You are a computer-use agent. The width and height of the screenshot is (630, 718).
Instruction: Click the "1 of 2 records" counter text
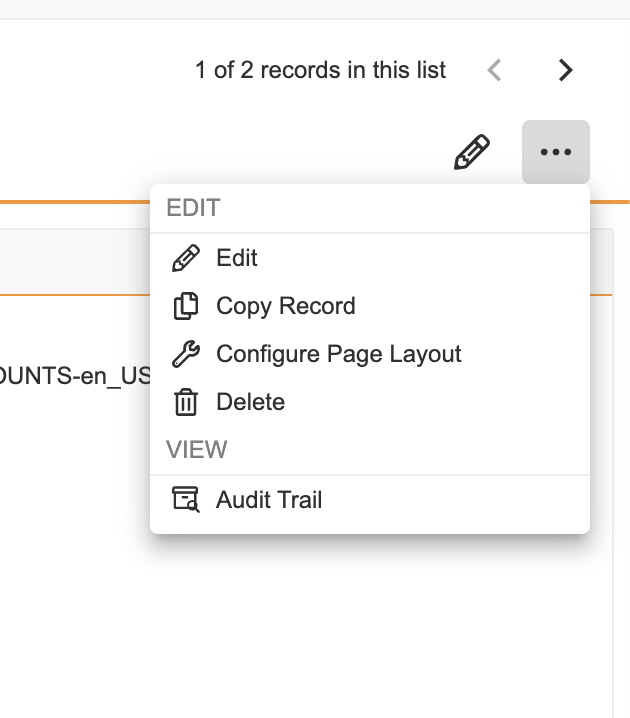pyautogui.click(x=320, y=70)
